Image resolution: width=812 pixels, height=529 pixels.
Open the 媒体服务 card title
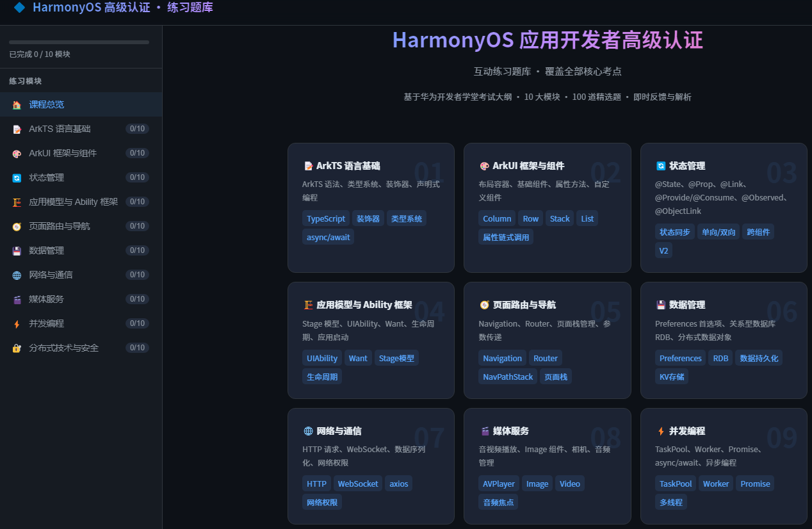pos(511,431)
